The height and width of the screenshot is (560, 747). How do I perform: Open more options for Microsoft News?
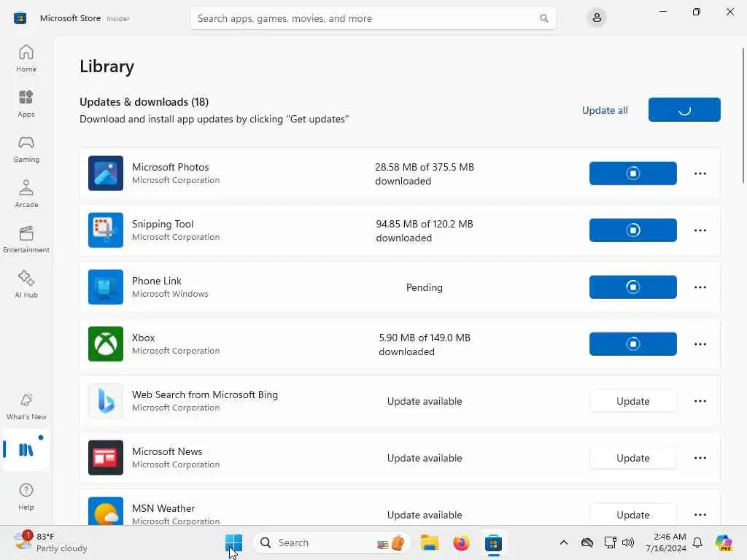(x=700, y=458)
